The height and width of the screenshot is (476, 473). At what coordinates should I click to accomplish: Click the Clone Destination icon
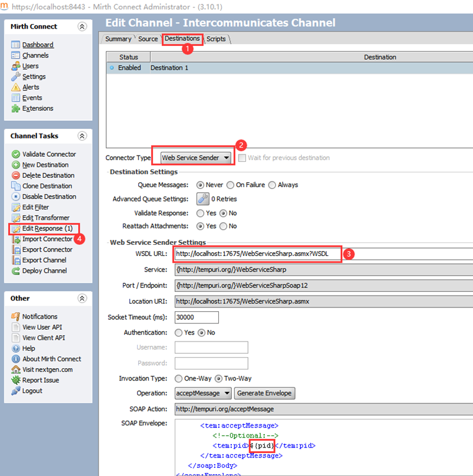(15, 186)
